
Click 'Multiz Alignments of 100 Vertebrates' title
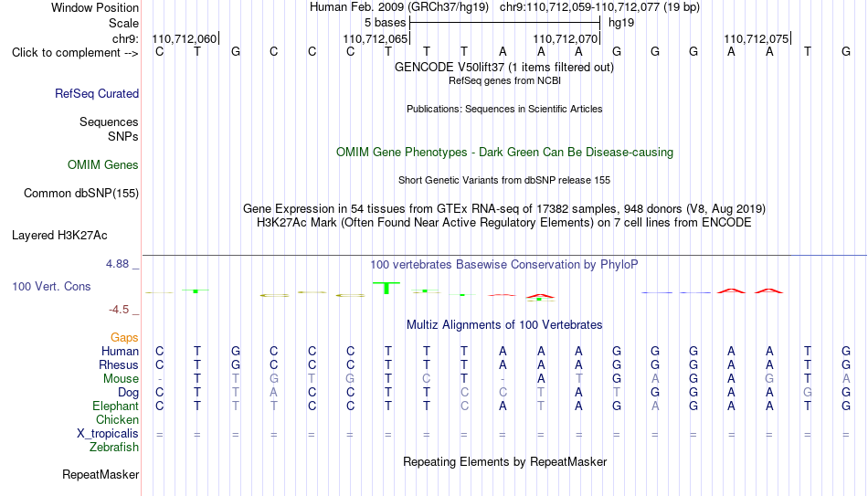(504, 325)
